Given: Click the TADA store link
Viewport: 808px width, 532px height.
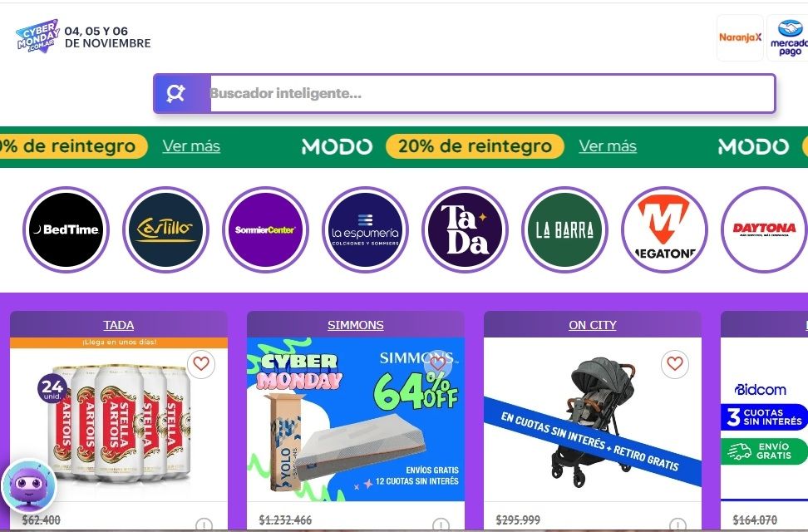Looking at the screenshot, I should (x=119, y=325).
